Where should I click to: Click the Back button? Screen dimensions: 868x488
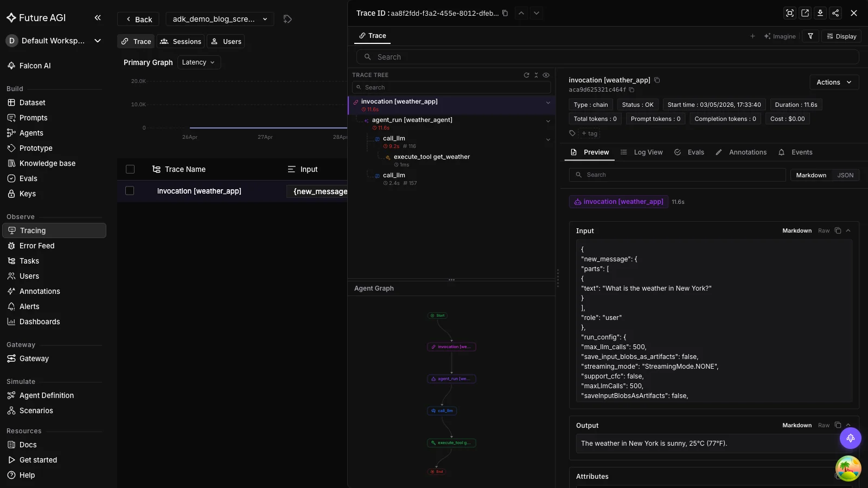(x=138, y=19)
